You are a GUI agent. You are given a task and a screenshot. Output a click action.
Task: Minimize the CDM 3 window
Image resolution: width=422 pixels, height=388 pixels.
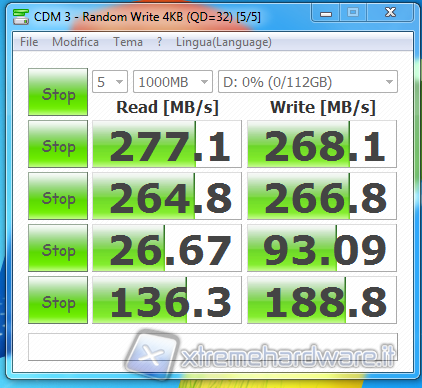[326, 13]
